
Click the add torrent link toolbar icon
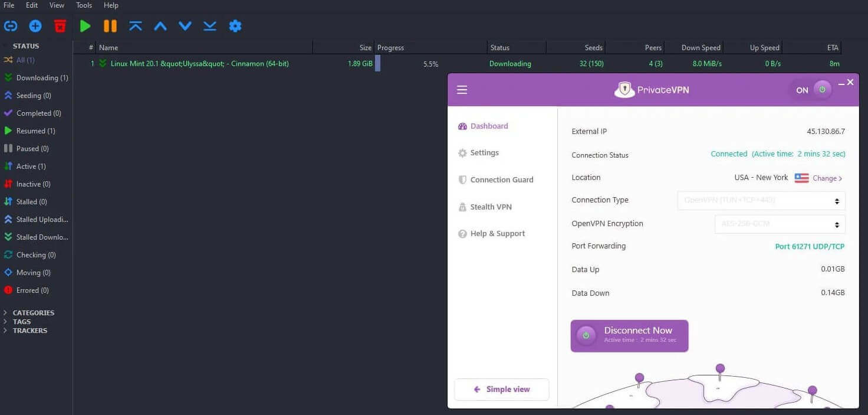tap(11, 26)
